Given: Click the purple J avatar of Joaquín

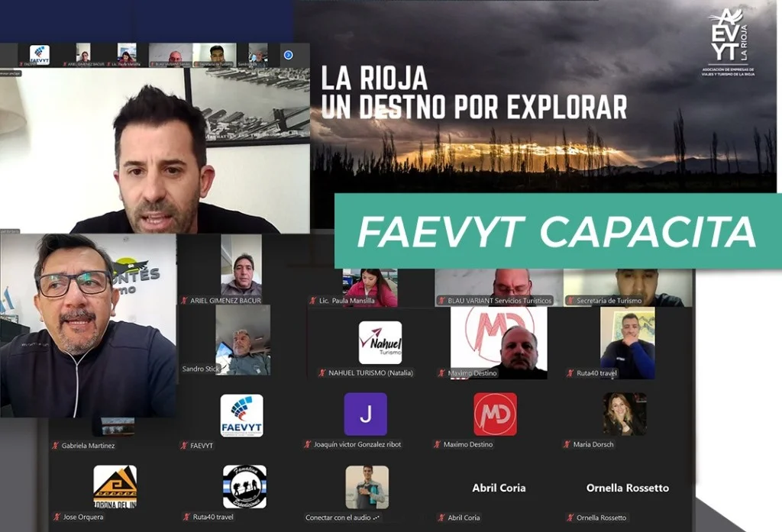Looking at the screenshot, I should pyautogui.click(x=365, y=414).
